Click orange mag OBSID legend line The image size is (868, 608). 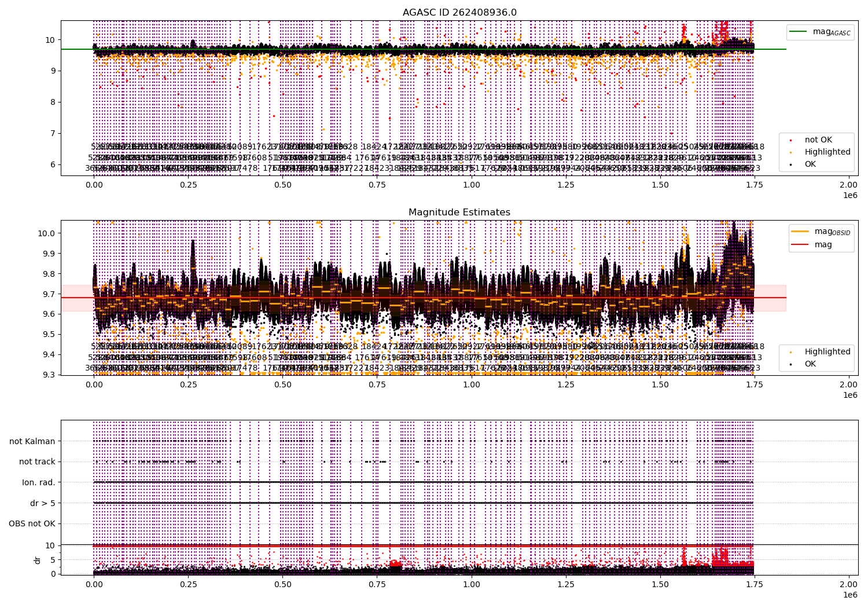[x=799, y=232]
